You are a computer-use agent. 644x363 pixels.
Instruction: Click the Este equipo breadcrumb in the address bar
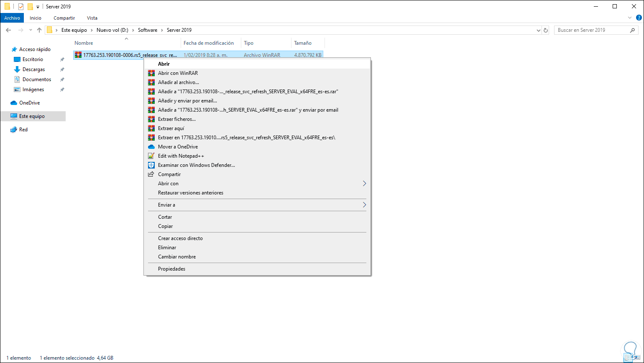[74, 30]
